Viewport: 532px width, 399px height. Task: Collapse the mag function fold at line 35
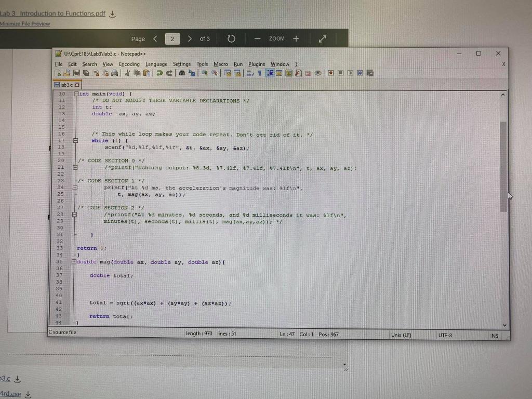(73, 262)
